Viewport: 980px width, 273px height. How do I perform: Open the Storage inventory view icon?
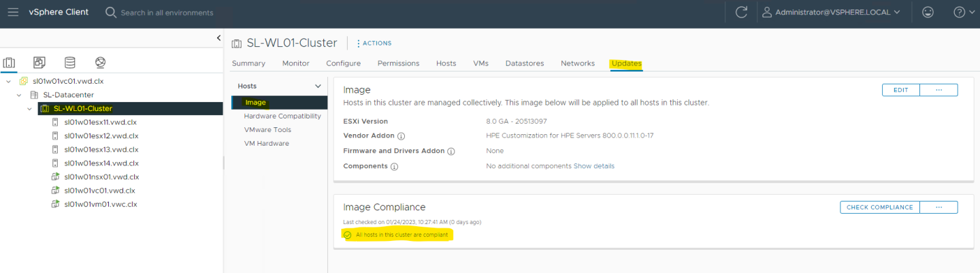coord(69,63)
